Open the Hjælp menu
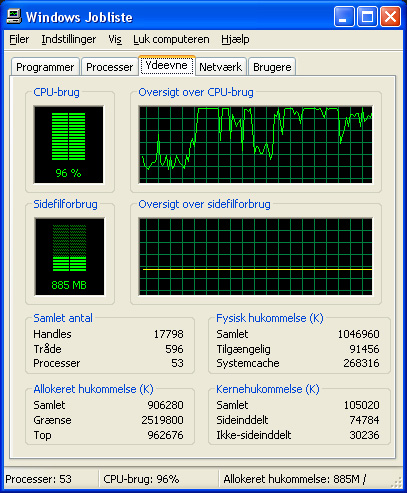Screen dimensions: 407x493 tap(235, 39)
